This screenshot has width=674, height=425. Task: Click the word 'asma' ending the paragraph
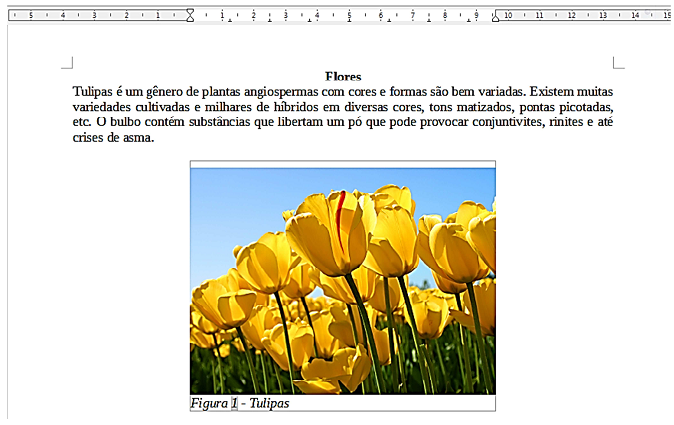tap(138, 138)
